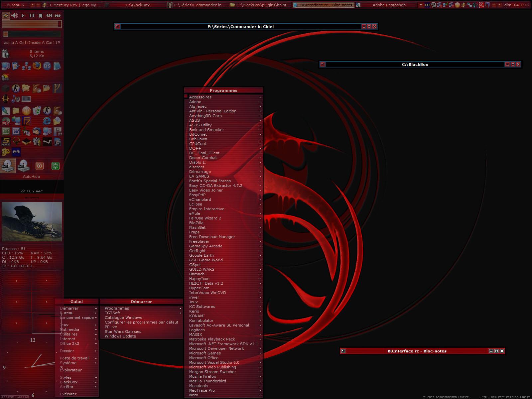The height and width of the screenshot is (399, 532).
Task: Expand Lancement rapide in Galad menu
Action: coord(77,318)
